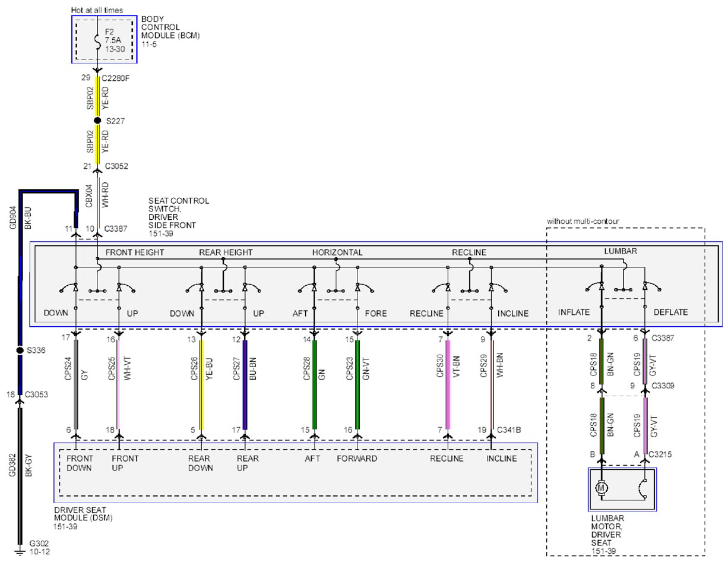This screenshot has width=728, height=562.
Task: Click the G302 ground symbol
Action: tap(20, 552)
